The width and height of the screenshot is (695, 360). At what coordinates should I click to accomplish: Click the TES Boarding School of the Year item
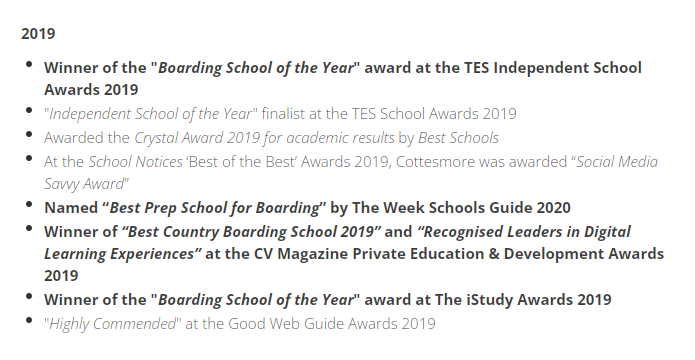[x=343, y=78]
